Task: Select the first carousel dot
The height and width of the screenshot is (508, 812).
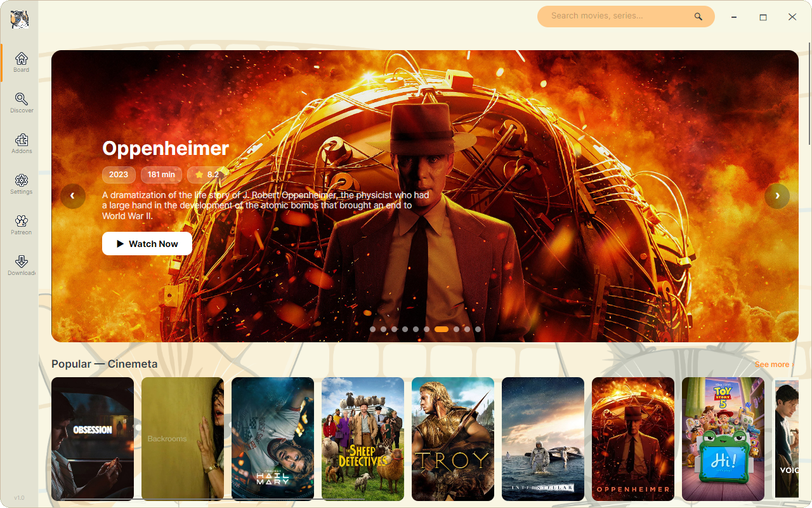Action: [372, 330]
